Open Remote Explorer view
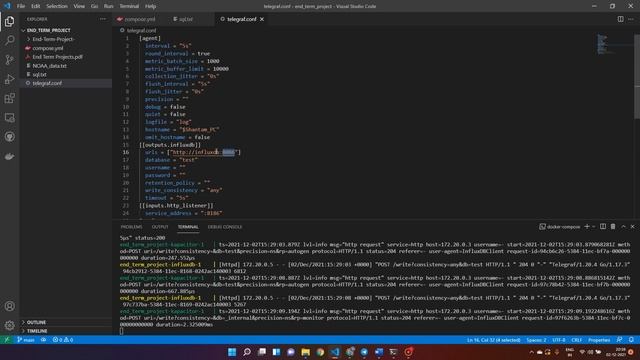Screen dimensions: 640x360 (9, 118)
